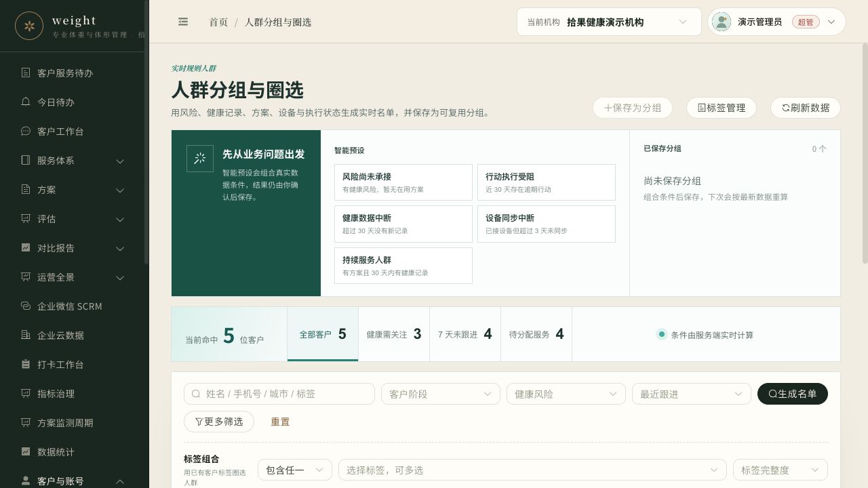Click the user avatar icon
The height and width of the screenshot is (488, 868).
click(x=722, y=22)
